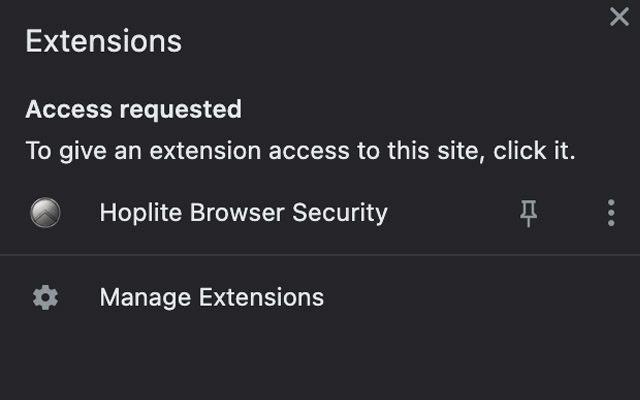Image resolution: width=640 pixels, height=400 pixels.
Task: Pin the Hoplite Browser Security extension
Action: coord(529,212)
